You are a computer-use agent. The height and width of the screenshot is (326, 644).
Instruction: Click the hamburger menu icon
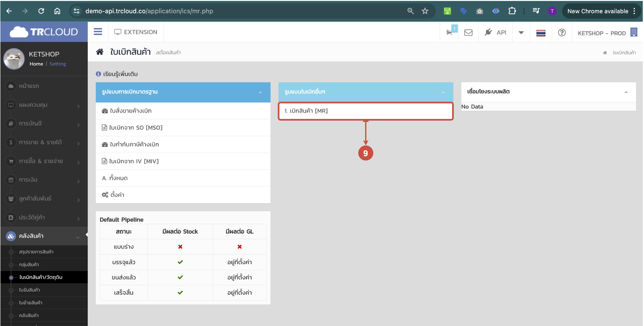(98, 32)
